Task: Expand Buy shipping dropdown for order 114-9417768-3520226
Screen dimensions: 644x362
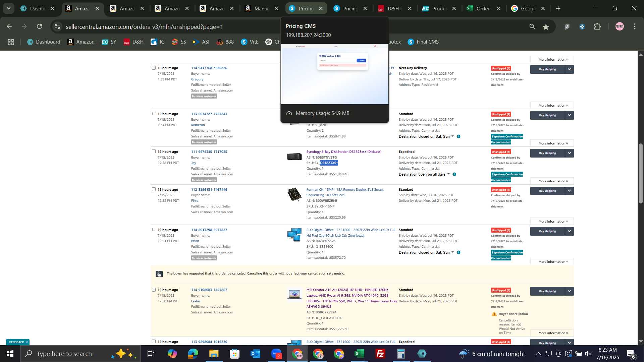Action: click(569, 69)
